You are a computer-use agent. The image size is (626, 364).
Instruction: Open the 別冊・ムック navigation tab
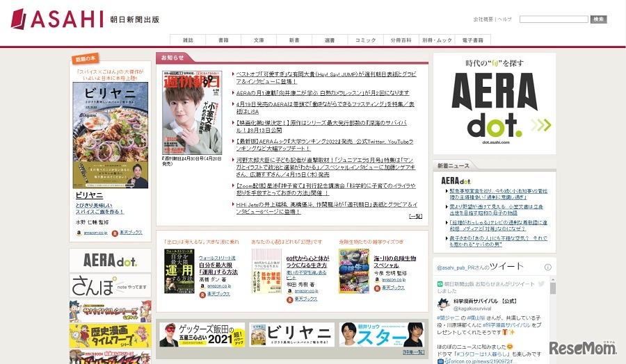tap(437, 40)
